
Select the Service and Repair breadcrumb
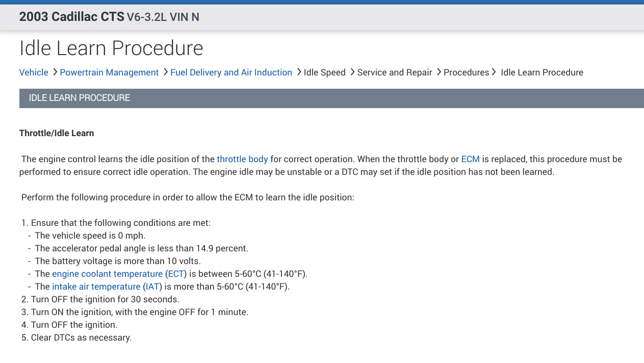(x=395, y=72)
